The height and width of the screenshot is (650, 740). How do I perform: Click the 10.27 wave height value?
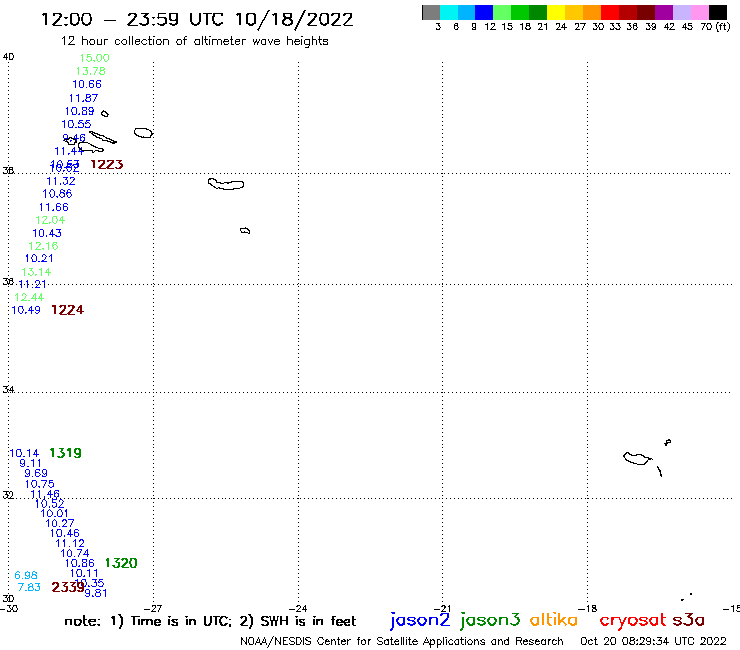coord(60,523)
